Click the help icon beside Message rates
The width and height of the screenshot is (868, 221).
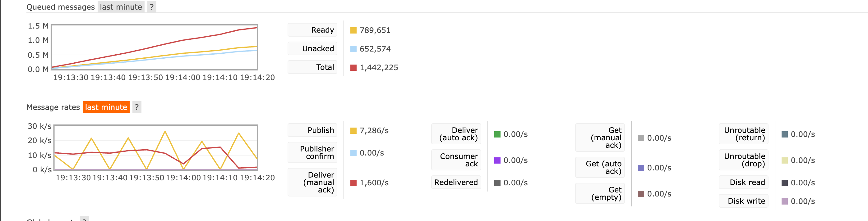pos(136,107)
